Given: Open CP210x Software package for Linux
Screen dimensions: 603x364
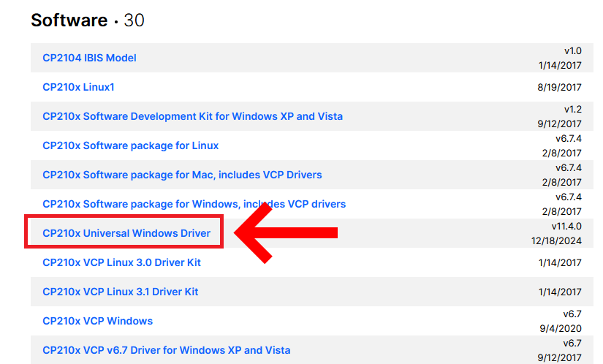Looking at the screenshot, I should coord(130,145).
